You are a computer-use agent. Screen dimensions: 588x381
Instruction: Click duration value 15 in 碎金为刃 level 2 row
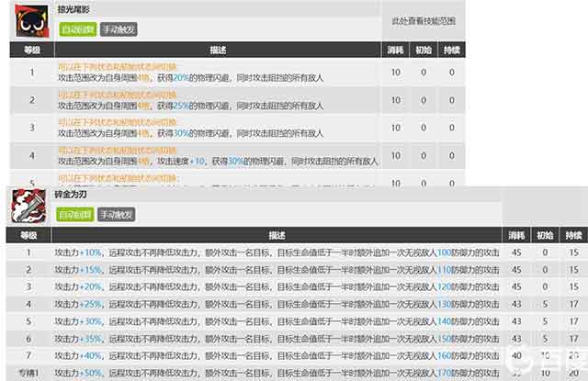573,270
